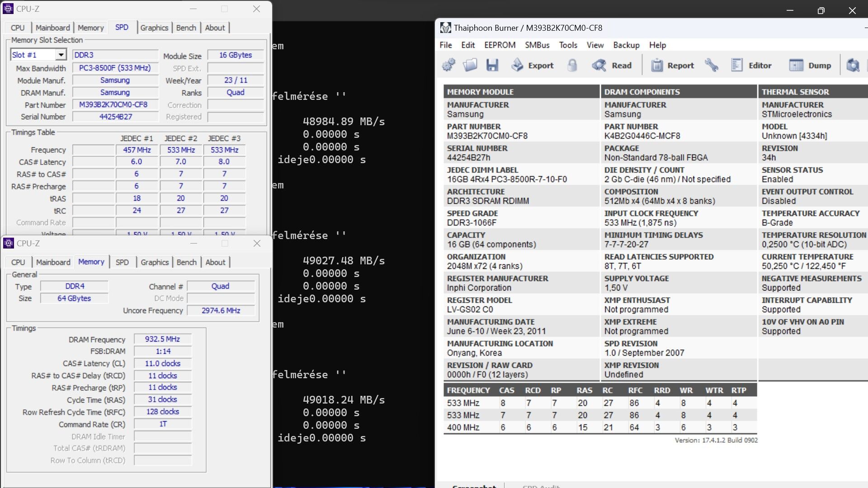Switch to Graphics tab in bottom CPU-Z window
This screenshot has width=868, height=488.
tap(155, 262)
